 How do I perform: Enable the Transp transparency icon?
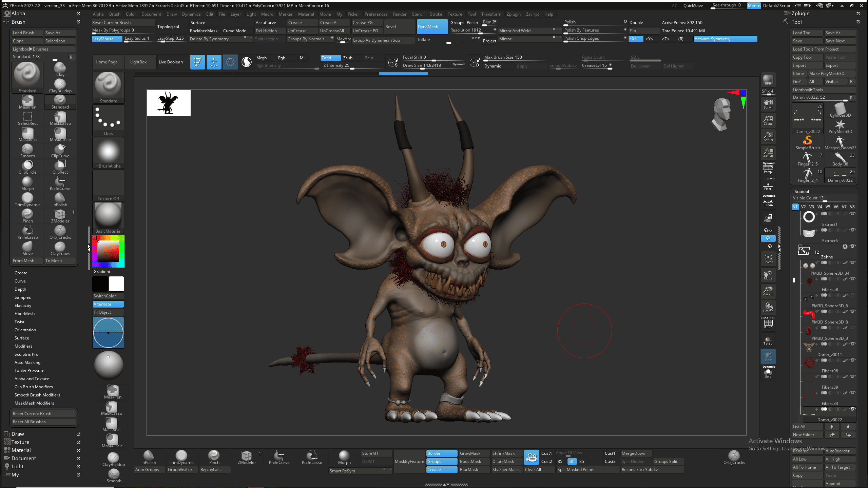tap(768, 340)
